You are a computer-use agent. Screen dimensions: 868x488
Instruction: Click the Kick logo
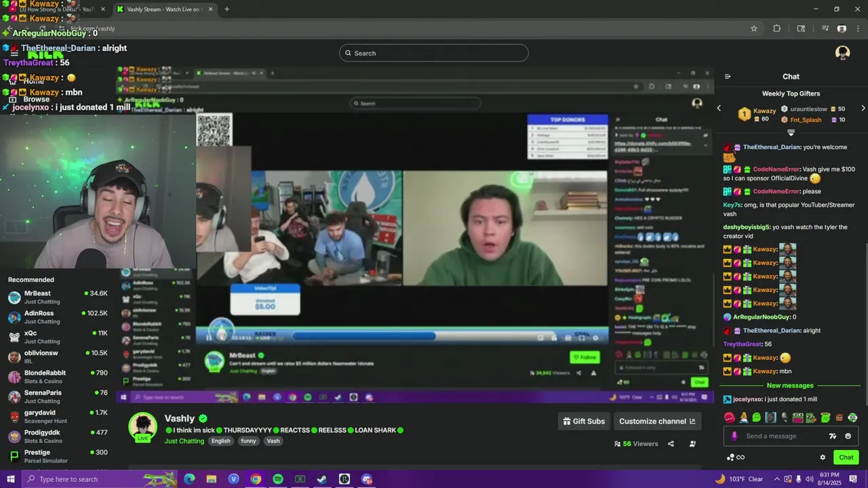(45, 54)
